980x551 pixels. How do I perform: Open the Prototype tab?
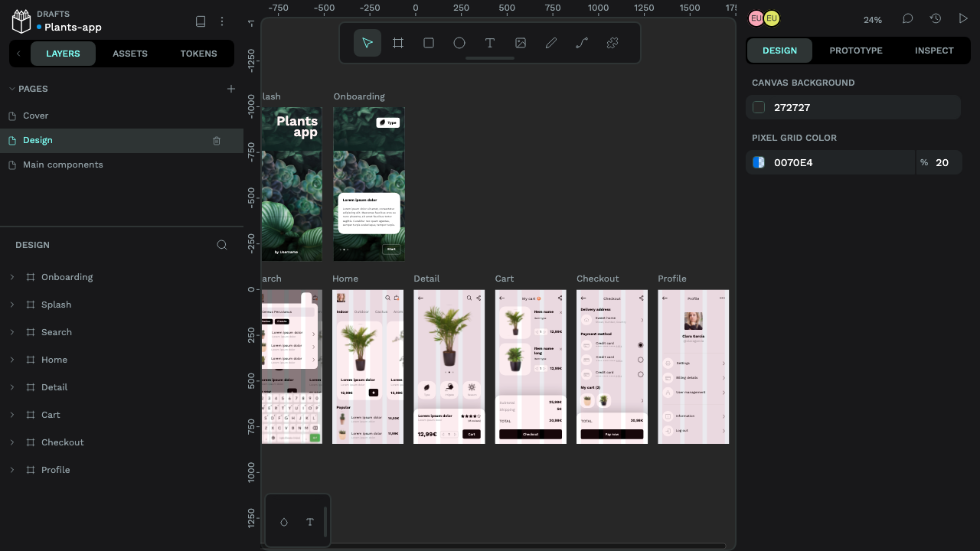coord(856,51)
